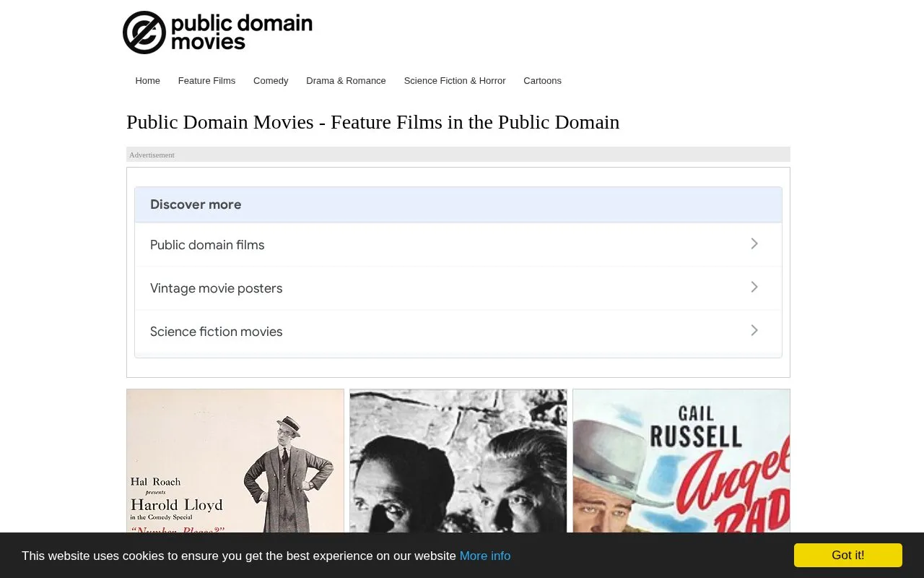Open the More info cookie link

[x=485, y=556]
